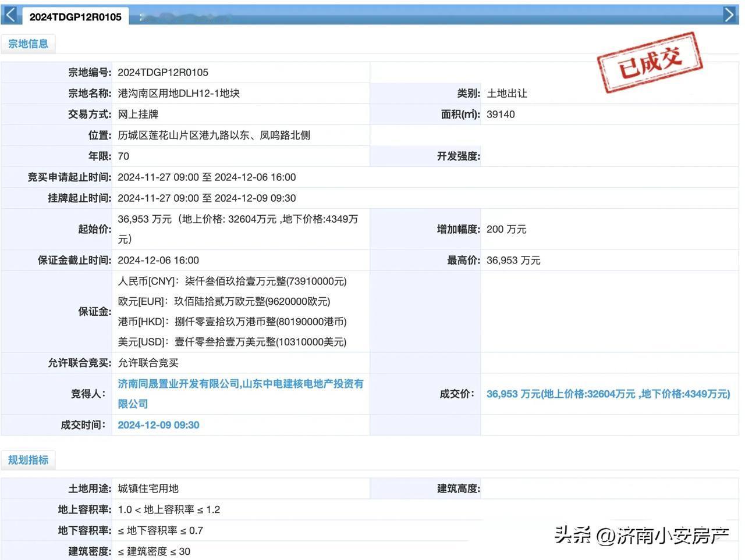The image size is (745, 560).
Task: Click the location text 历城区莲花山片区港九路以东
Action: click(x=214, y=135)
